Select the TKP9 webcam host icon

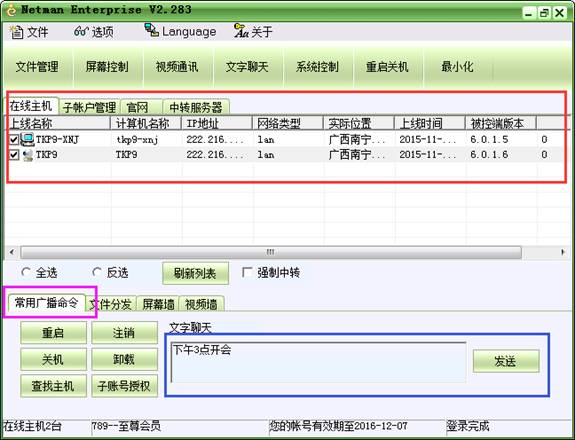click(28, 155)
